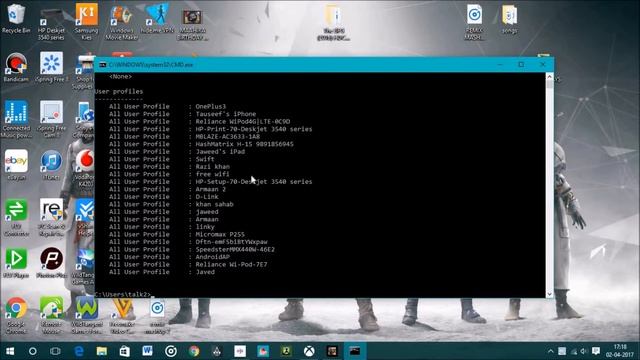Viewport: 640px width, 360px height.
Task: Launch iSpring Free Cam shortcut
Action: (x=51, y=119)
